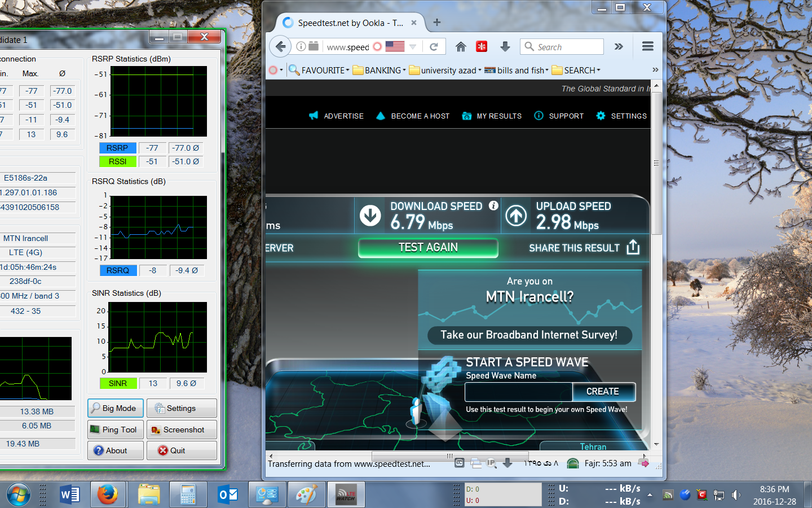Click the green SINR legend swatch
Image resolution: width=812 pixels, height=508 pixels.
(x=117, y=383)
